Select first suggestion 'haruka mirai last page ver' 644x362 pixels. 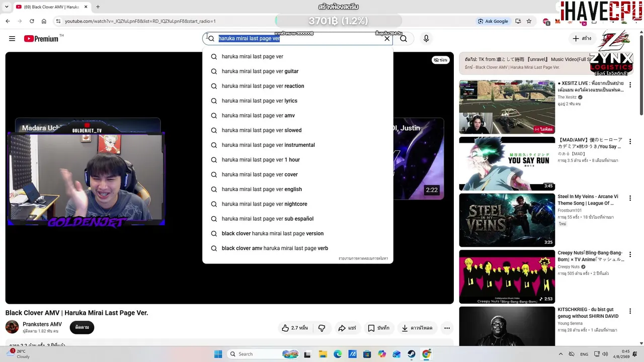click(x=298, y=56)
